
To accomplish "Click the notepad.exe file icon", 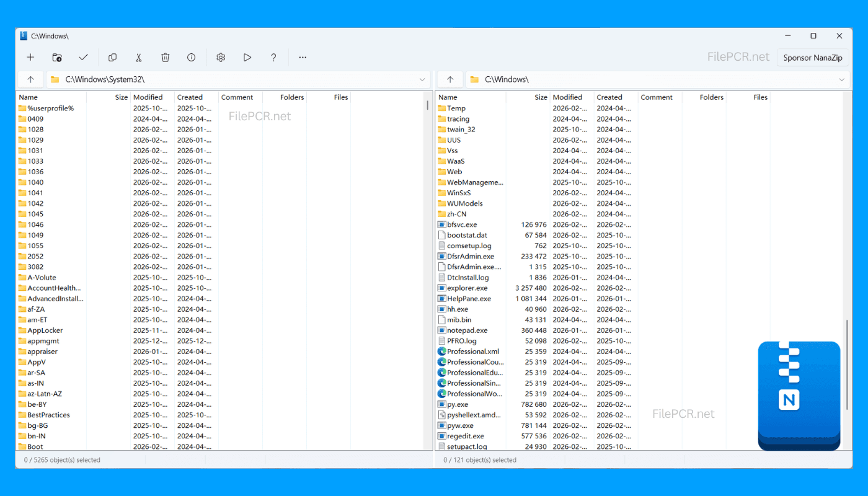I will click(x=442, y=330).
